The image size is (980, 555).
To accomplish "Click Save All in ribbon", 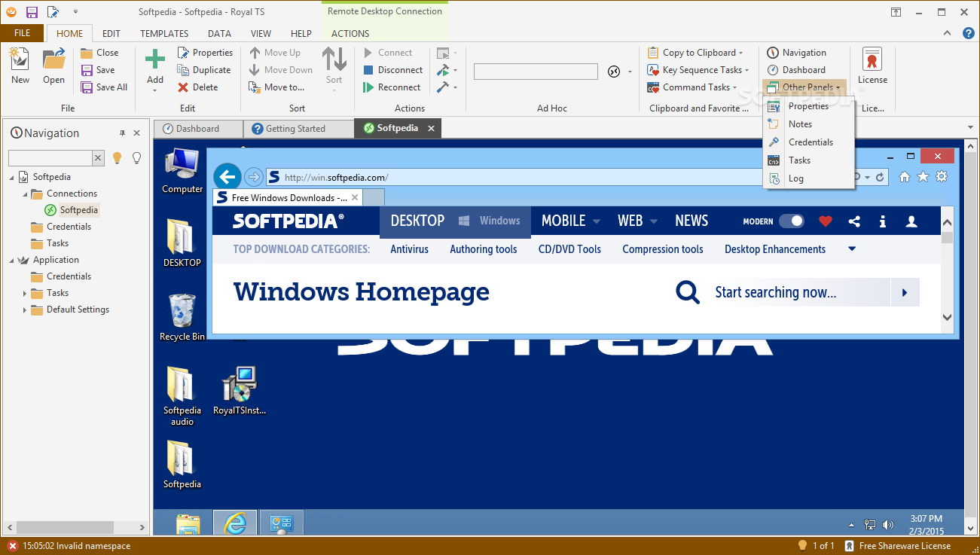I will pos(104,87).
